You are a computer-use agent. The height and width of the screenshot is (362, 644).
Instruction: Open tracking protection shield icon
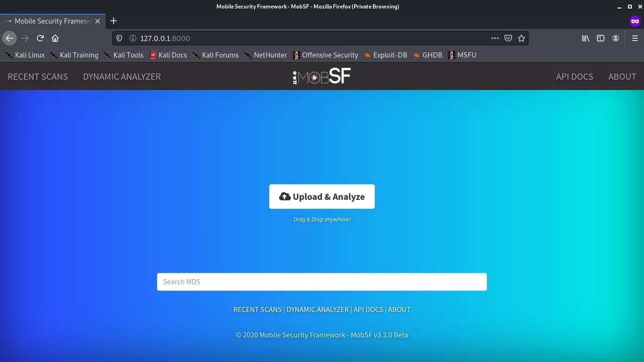pyautogui.click(x=119, y=38)
